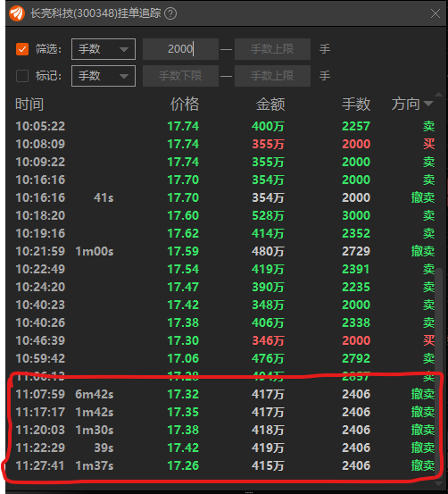
Task: Click the mark row 手数下限 input field
Action: pos(180,76)
